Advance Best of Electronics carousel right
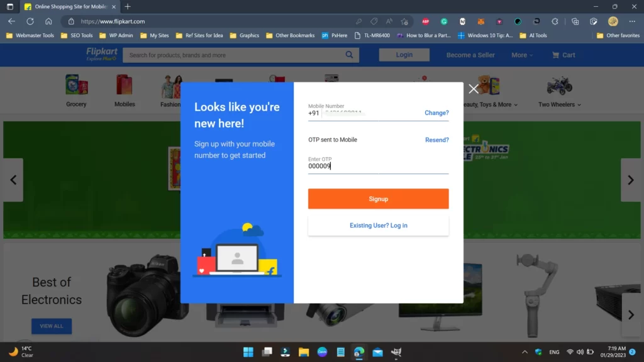Image resolution: width=644 pixels, height=362 pixels. (x=631, y=315)
